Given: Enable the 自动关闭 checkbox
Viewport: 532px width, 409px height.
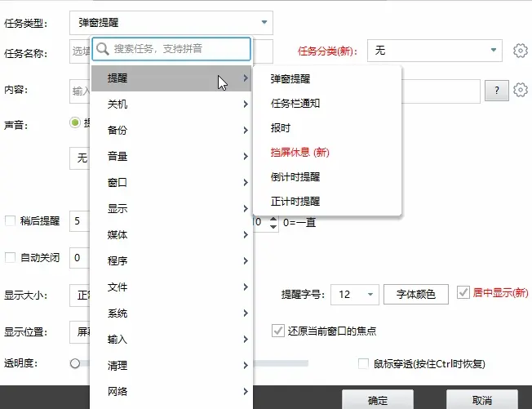Looking at the screenshot, I should 10,258.
